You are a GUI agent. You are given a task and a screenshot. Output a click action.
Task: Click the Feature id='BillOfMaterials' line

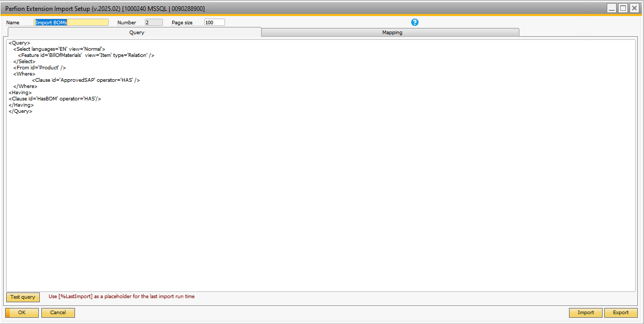pyautogui.click(x=86, y=55)
